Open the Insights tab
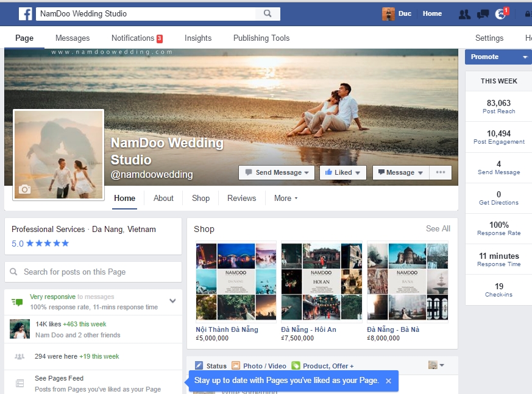This screenshot has width=532, height=394. point(198,38)
